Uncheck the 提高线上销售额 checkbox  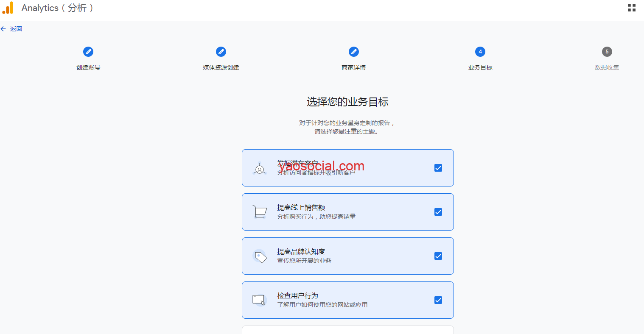point(438,212)
